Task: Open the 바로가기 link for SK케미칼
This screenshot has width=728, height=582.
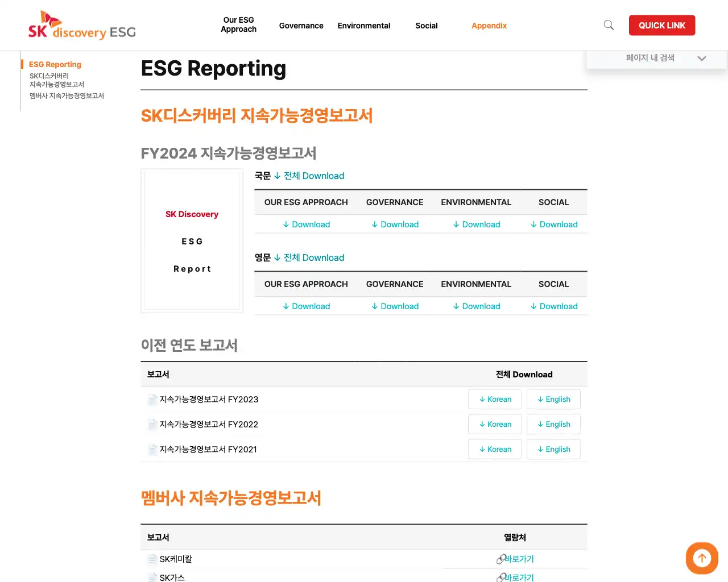Action: tap(519, 559)
